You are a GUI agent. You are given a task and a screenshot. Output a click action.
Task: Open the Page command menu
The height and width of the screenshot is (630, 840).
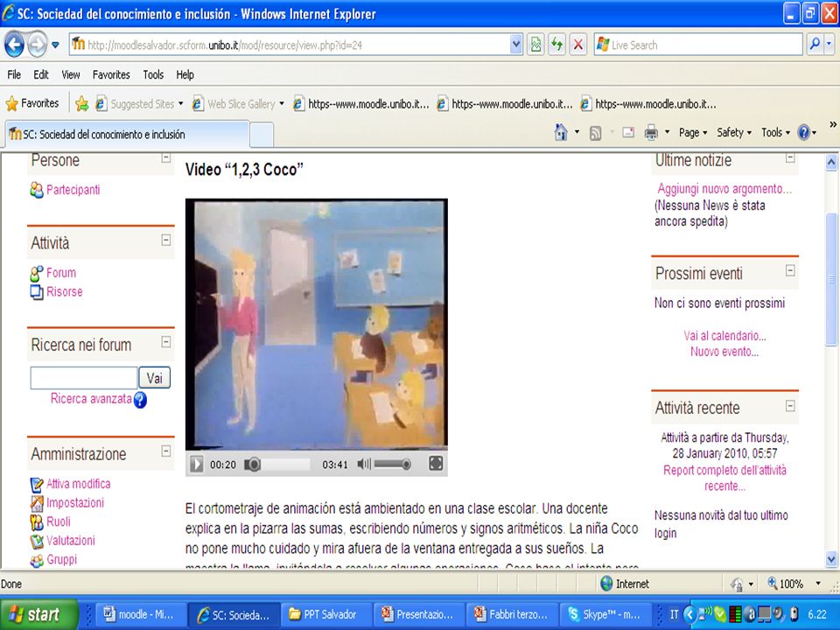(x=693, y=132)
